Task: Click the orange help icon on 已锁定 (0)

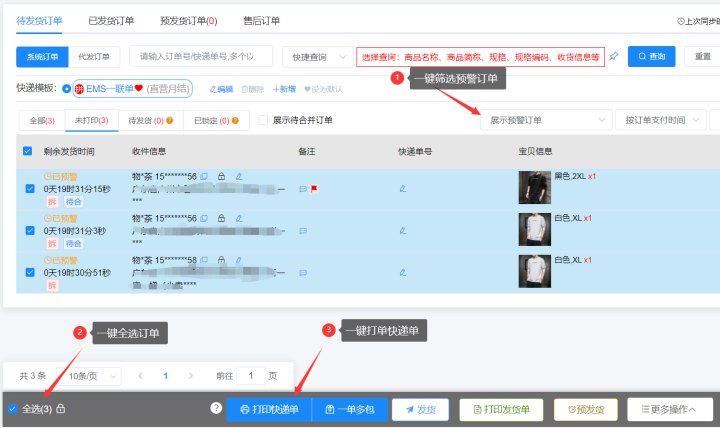Action: [235, 121]
